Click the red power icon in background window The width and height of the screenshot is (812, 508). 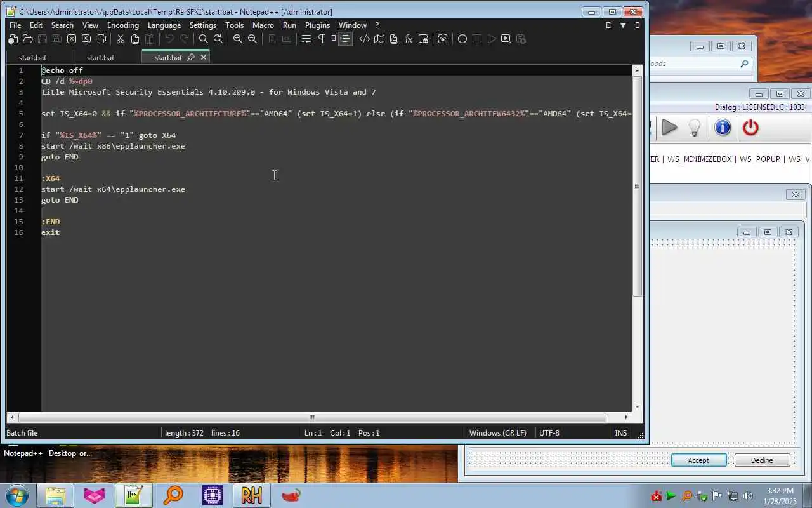tap(750, 128)
